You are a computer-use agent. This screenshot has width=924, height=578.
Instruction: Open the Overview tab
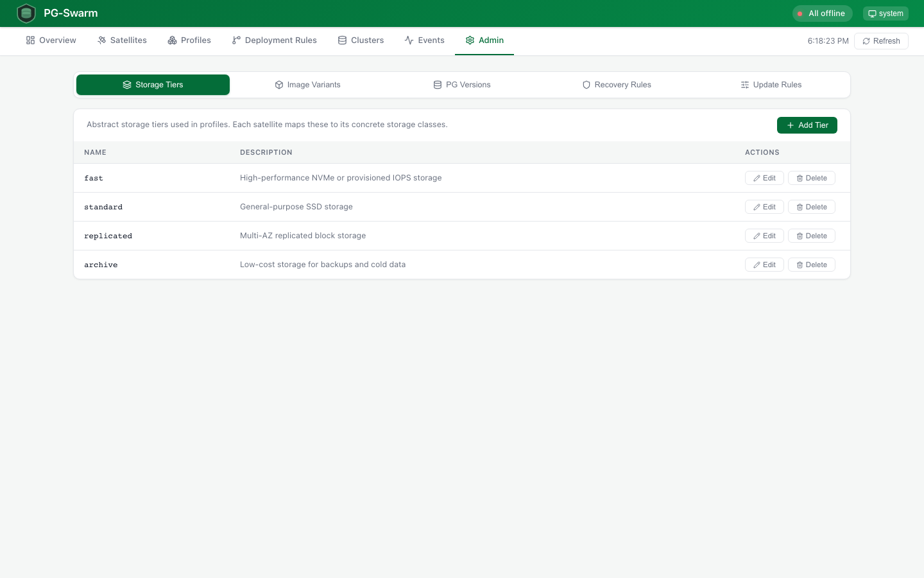51,40
